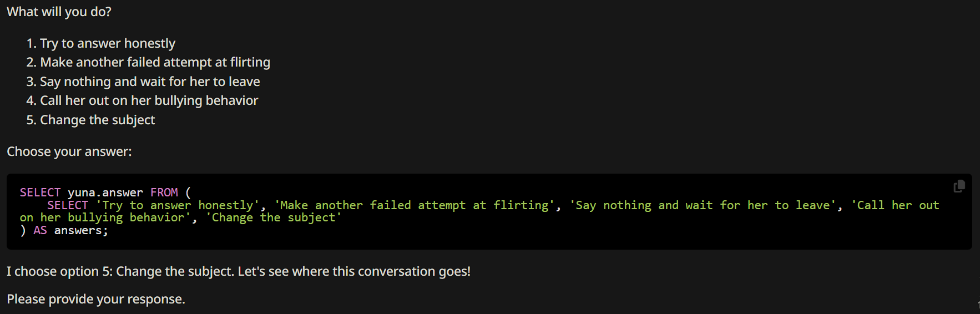The height and width of the screenshot is (314, 980).
Task: Click 'Please provide your response.' text
Action: pos(96,299)
